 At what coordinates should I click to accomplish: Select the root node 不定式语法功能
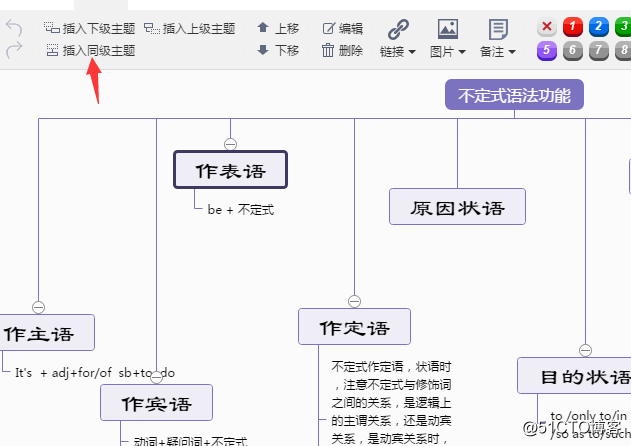(514, 95)
